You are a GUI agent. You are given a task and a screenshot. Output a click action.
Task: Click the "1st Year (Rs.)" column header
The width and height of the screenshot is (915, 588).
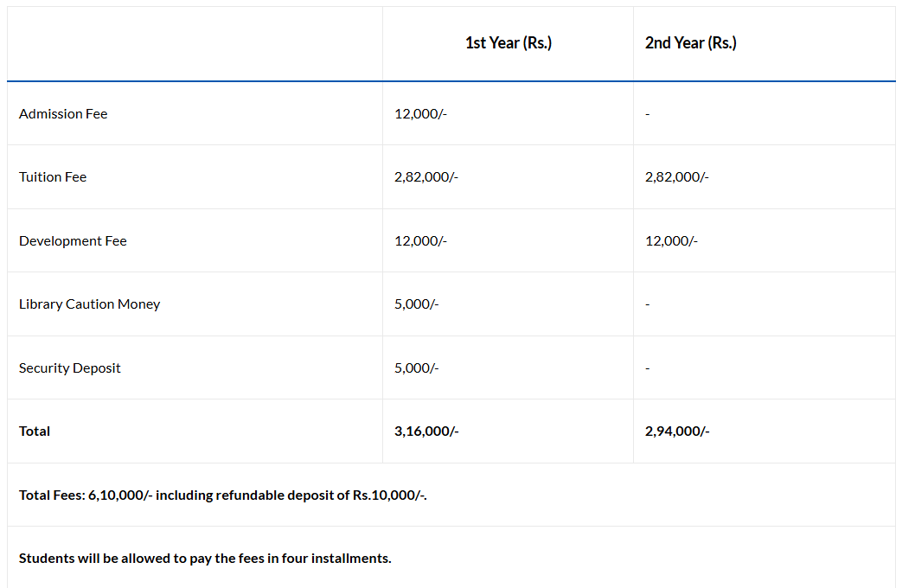click(508, 43)
